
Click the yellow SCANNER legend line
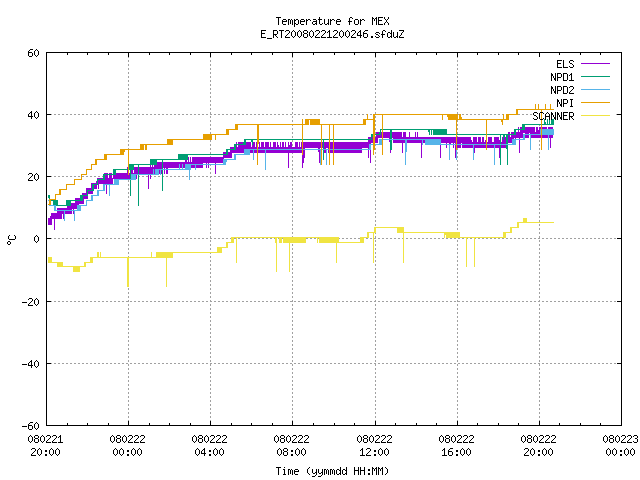(x=595, y=116)
